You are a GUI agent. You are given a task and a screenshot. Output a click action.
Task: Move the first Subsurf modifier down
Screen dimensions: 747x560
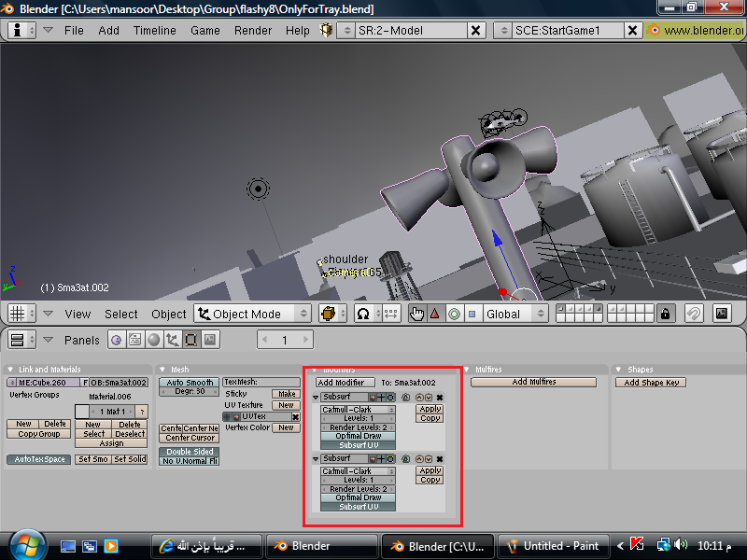coord(429,398)
